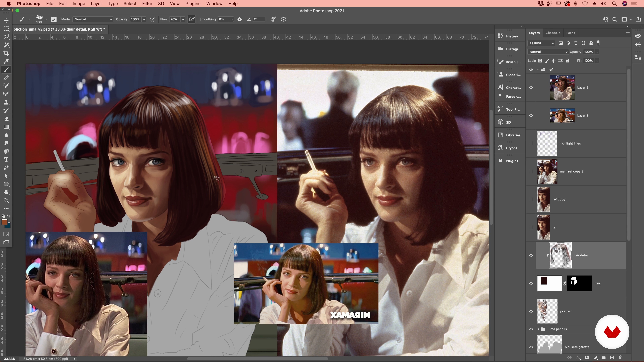Image resolution: width=644 pixels, height=362 pixels.
Task: Open layer Opacity dropdown arrow
Action: (597, 52)
